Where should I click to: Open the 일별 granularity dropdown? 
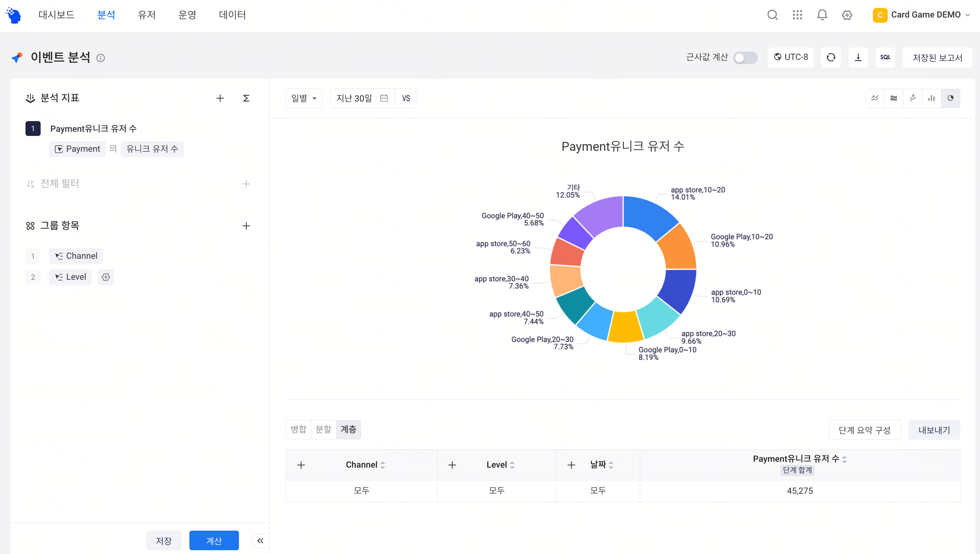pyautogui.click(x=304, y=98)
